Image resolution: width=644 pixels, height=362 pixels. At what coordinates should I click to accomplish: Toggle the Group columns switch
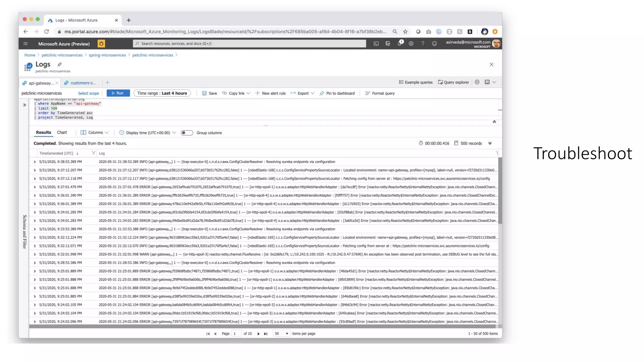[x=187, y=133]
